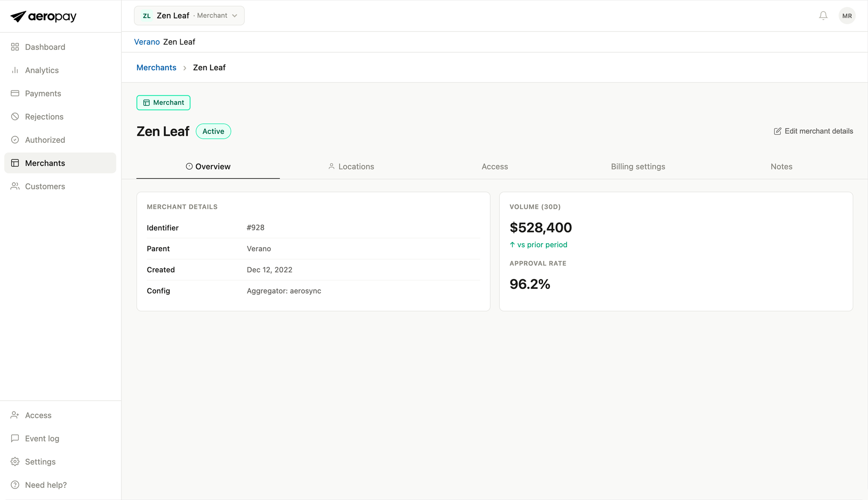
Task: Click the Authorized checkmark-circle icon
Action: [15, 140]
